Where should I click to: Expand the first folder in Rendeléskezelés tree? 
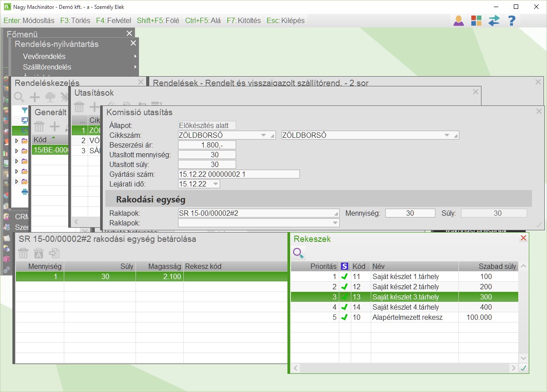coord(17,141)
